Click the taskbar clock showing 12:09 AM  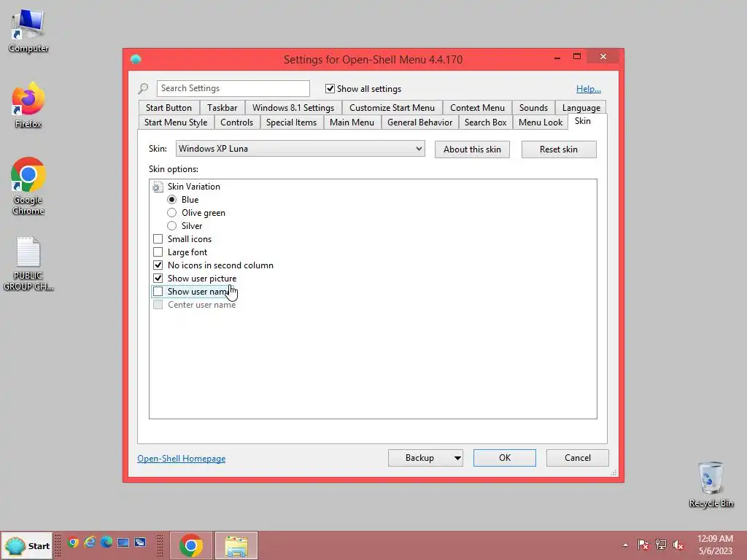715,545
